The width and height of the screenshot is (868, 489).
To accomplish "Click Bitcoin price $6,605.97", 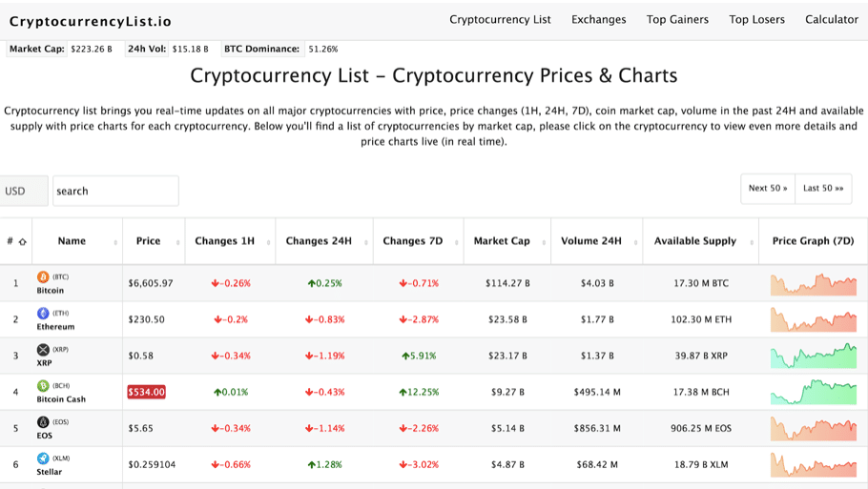I will (151, 283).
